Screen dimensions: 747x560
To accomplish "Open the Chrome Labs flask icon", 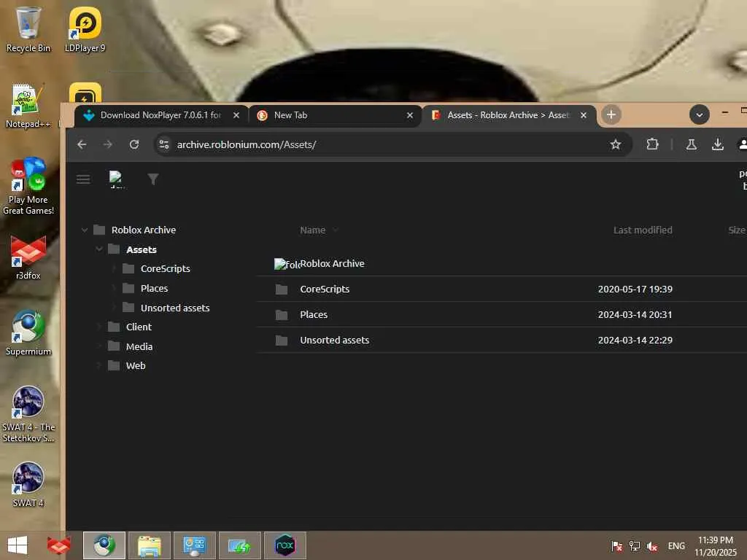I will tap(692, 144).
